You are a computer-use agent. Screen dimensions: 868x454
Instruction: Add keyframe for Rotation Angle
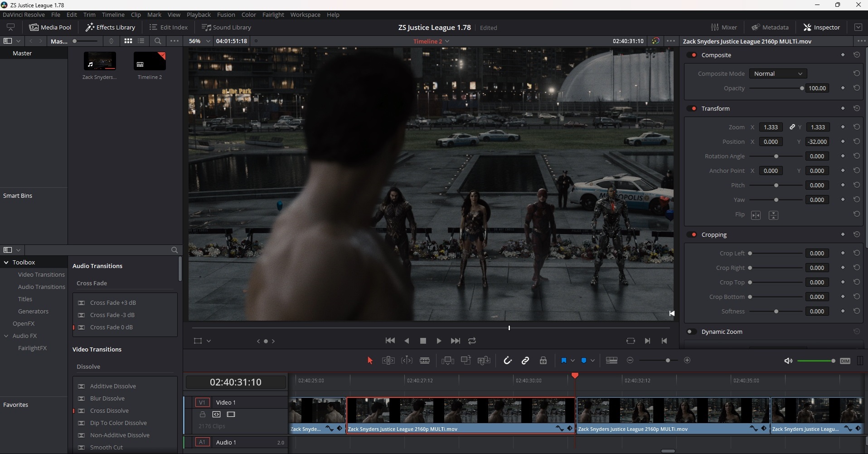point(843,156)
